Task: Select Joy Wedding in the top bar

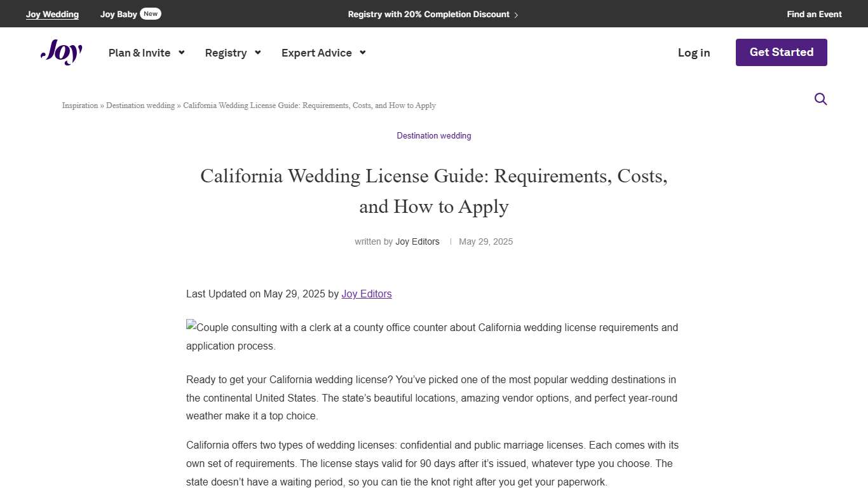Action: pyautogui.click(x=52, y=13)
